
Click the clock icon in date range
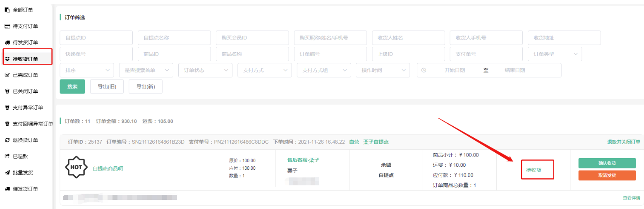[424, 70]
